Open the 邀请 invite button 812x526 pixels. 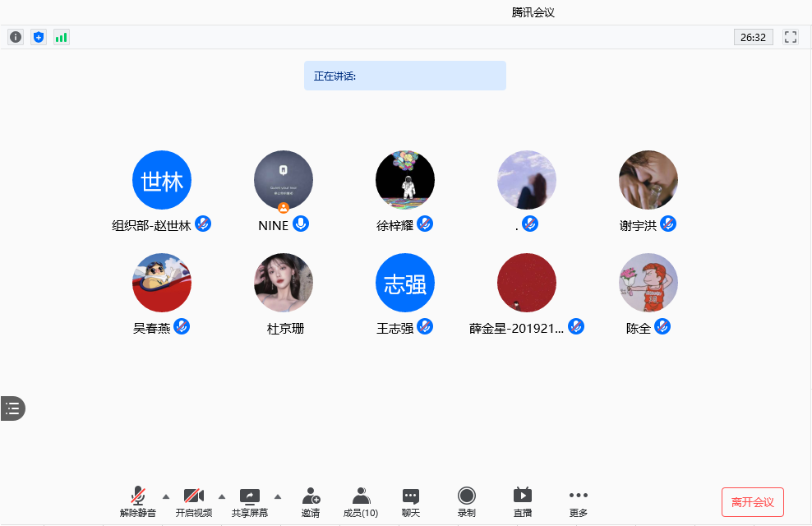click(x=311, y=501)
